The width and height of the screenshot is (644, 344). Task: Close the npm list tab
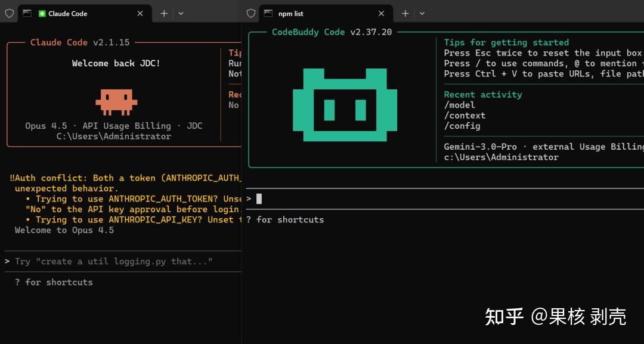[381, 14]
